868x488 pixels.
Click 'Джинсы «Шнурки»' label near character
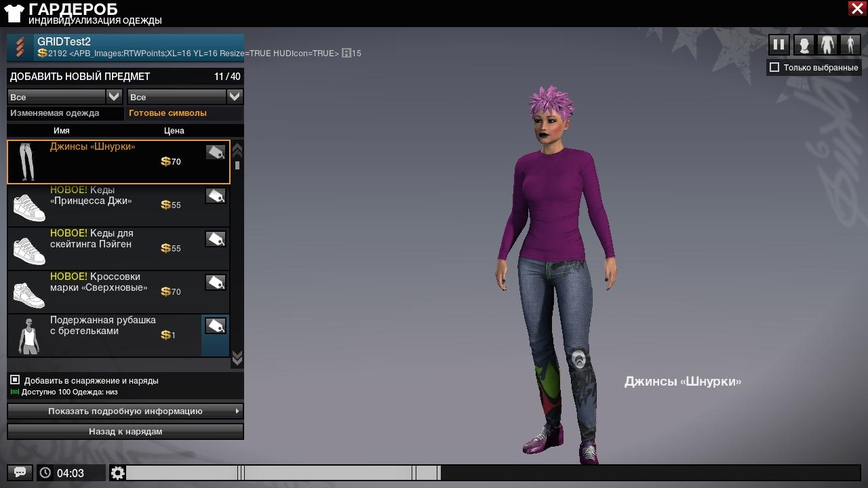click(x=683, y=382)
